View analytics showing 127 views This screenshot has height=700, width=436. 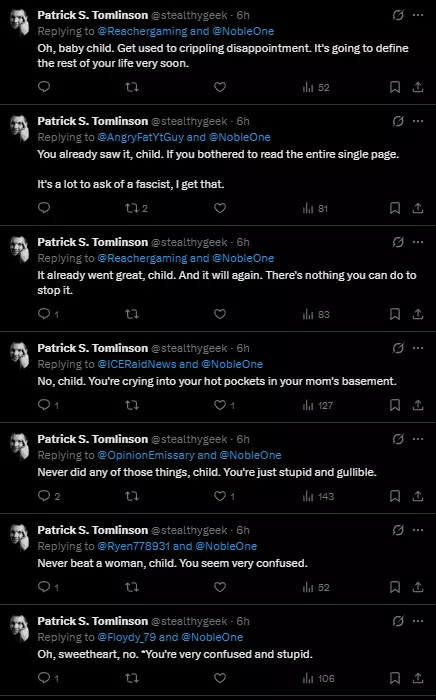coord(318,405)
